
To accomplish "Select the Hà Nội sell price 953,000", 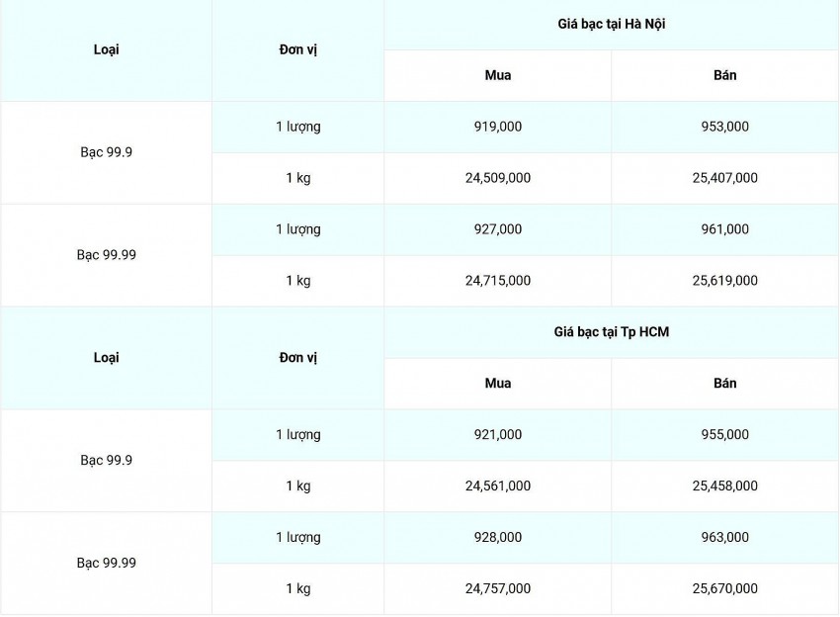I will 724,127.
